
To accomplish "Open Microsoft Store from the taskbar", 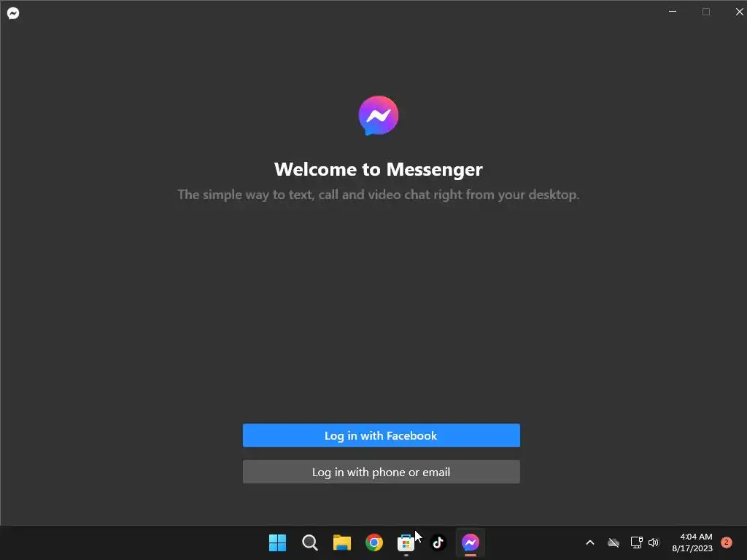I will tap(406, 542).
